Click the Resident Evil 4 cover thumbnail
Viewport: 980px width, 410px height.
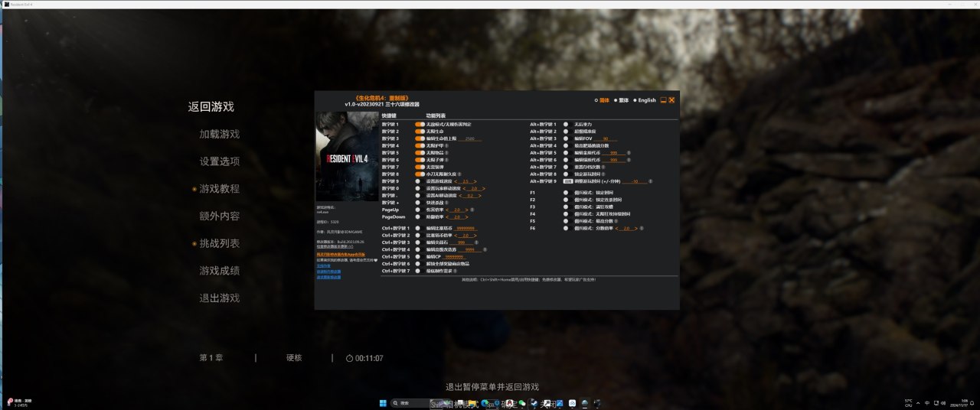[347, 157]
